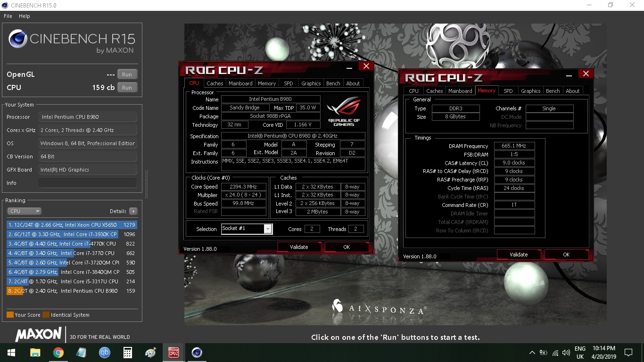
Task: Click the Core Speed 2394.3 MHz value
Action: pyautogui.click(x=243, y=187)
